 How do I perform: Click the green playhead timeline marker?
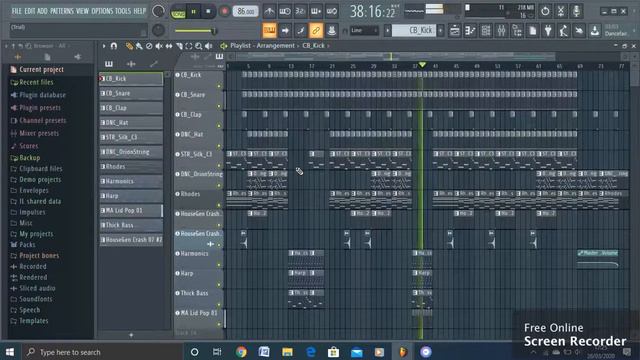422,65
